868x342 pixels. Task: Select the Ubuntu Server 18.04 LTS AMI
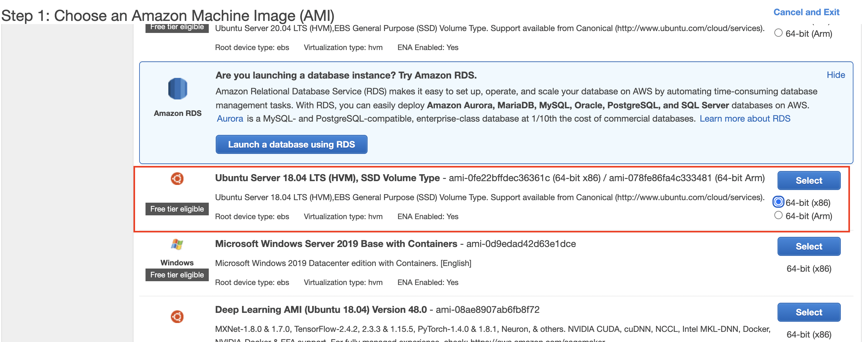[x=809, y=180]
